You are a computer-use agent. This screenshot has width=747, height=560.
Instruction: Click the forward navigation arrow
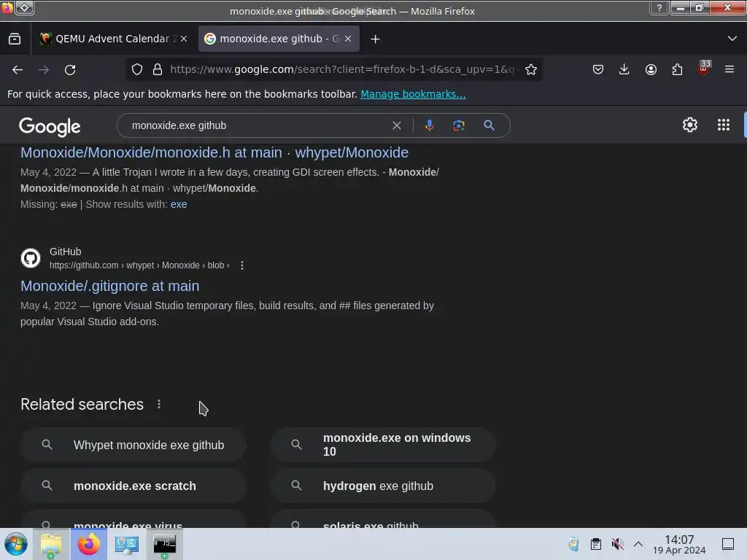[x=44, y=69]
